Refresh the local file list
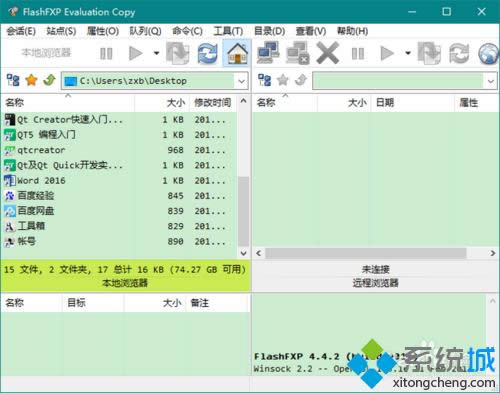Screen dimensions: 500x393 point(207,53)
